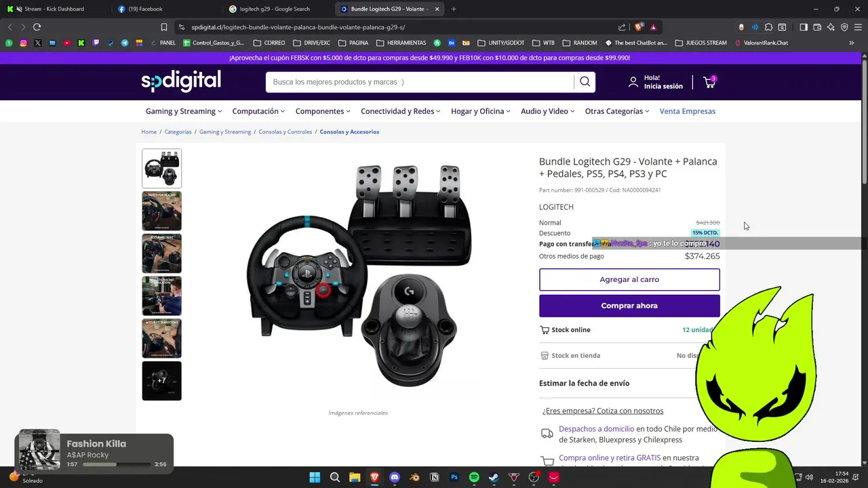
Task: Open the Instagram bookmark icon
Action: tap(23, 43)
